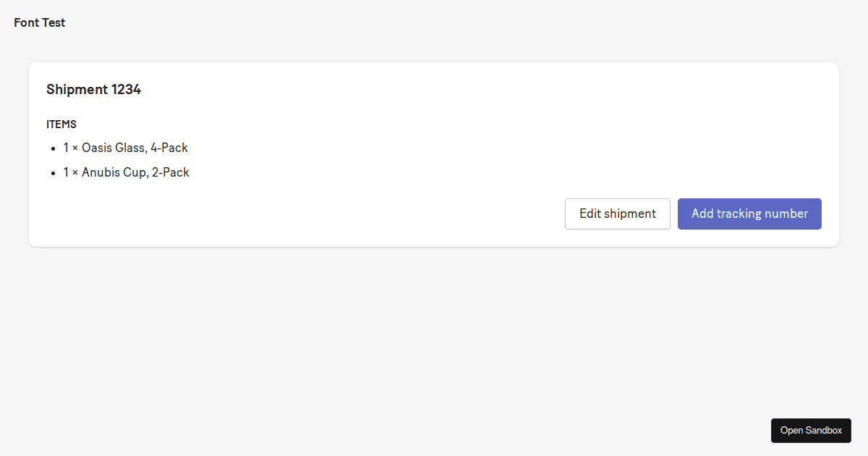Click the 2-Pack text
This screenshot has width=868, height=456.
point(171,172)
